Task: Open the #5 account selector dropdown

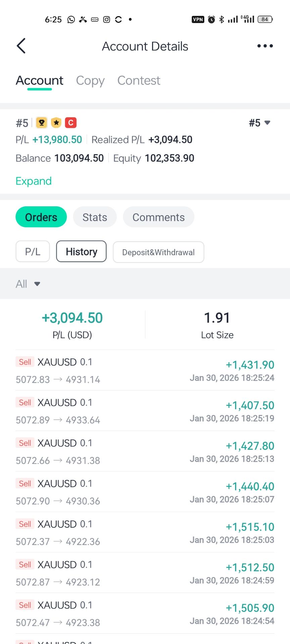Action: pos(259,123)
